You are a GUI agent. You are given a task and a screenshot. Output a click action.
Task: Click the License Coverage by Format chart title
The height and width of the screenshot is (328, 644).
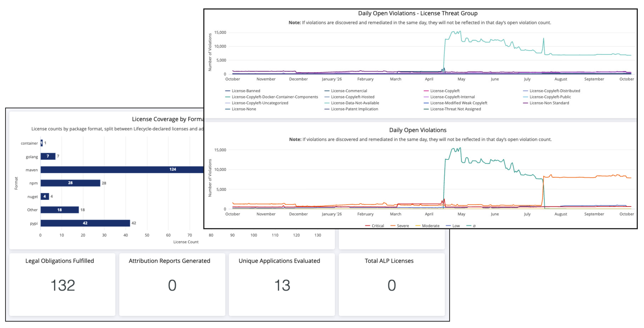coord(168,119)
